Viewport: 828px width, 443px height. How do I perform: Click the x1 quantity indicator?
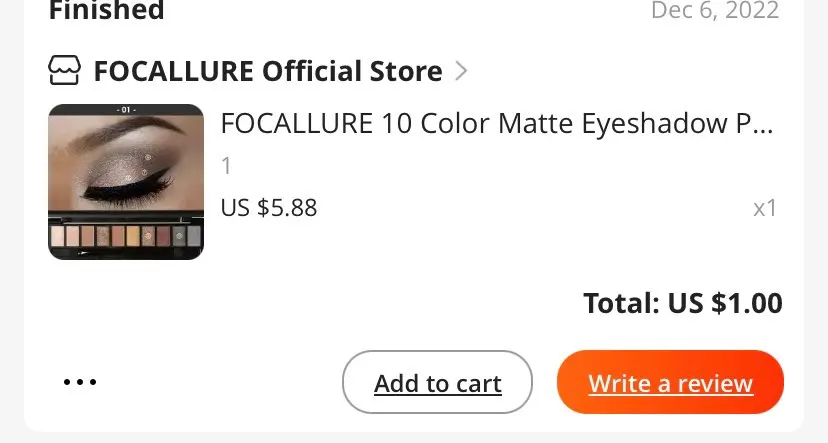click(765, 208)
